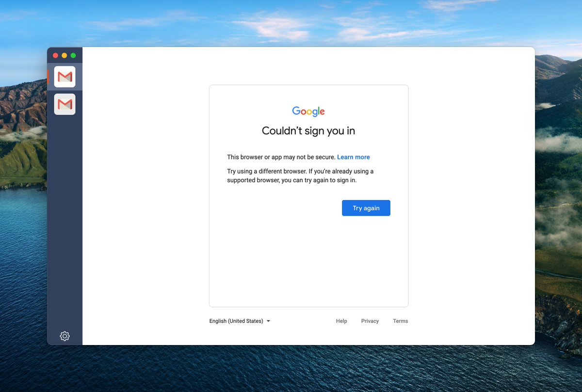Click the Try again button

[x=366, y=208]
